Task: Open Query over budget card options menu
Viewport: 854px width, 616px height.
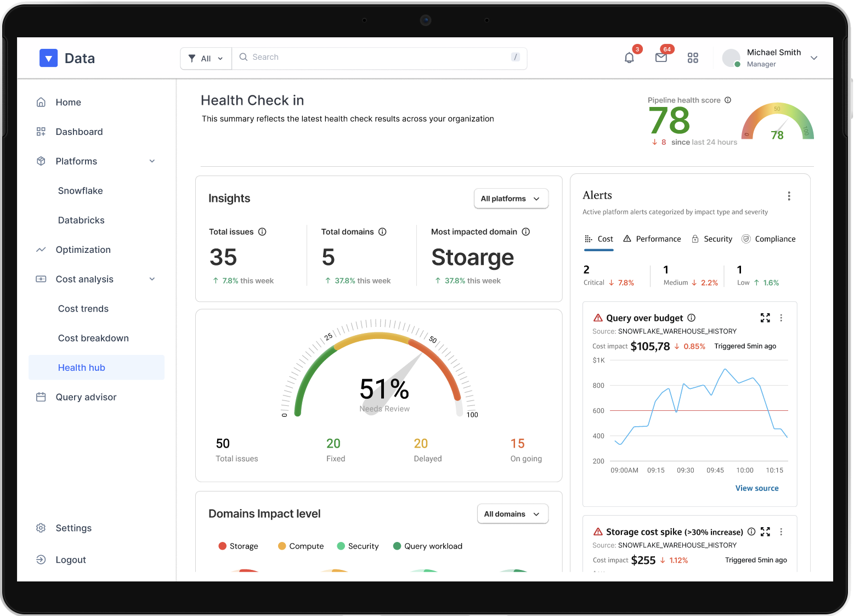Action: coord(781,318)
